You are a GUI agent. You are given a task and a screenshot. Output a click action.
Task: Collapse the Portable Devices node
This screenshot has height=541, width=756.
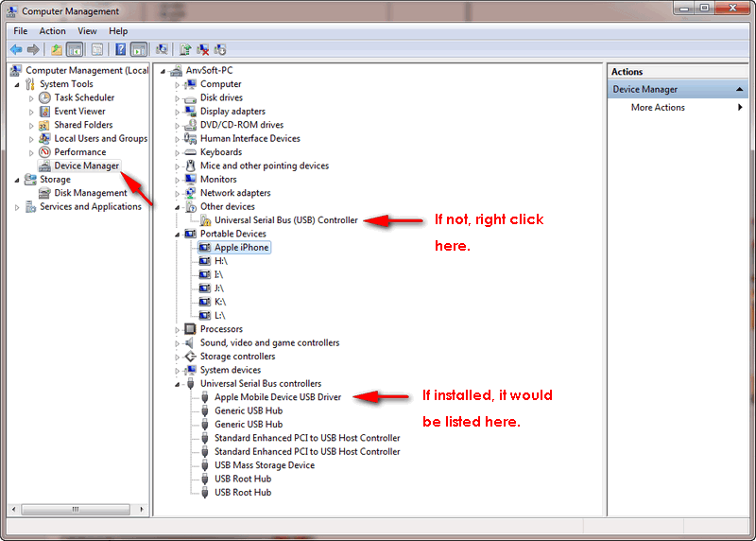point(177,234)
